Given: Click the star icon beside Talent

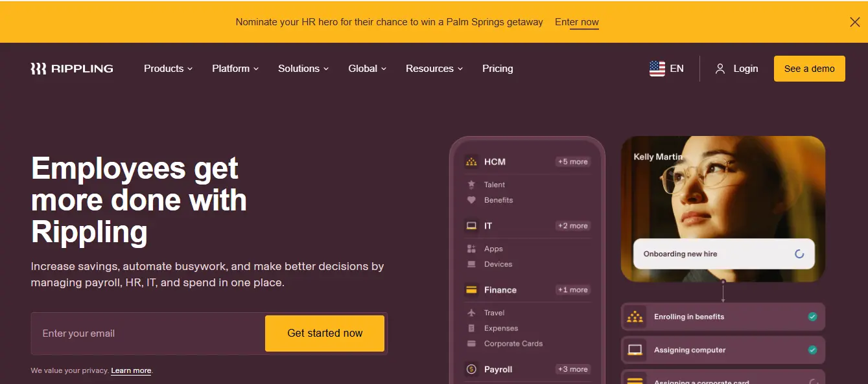Looking at the screenshot, I should point(471,185).
